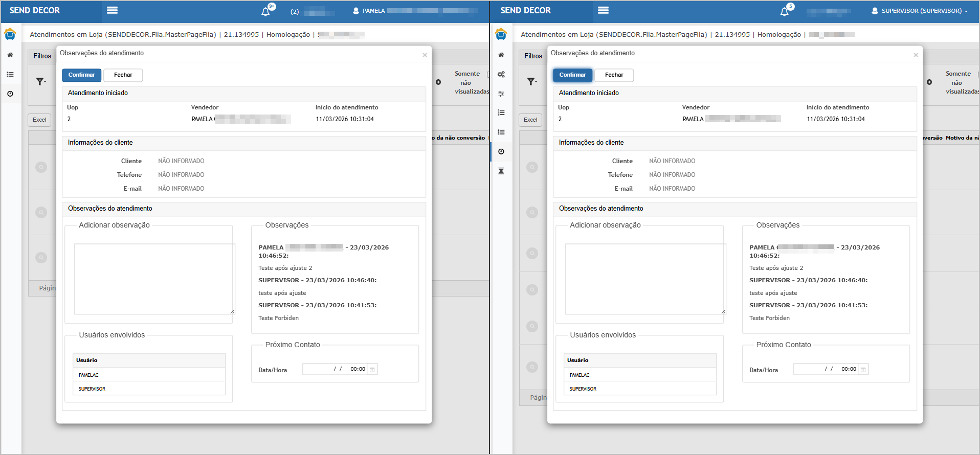Screen dimensions: 980x455
Task: Click the hourglass icon in the supervisor sidebar
Action: click(501, 171)
